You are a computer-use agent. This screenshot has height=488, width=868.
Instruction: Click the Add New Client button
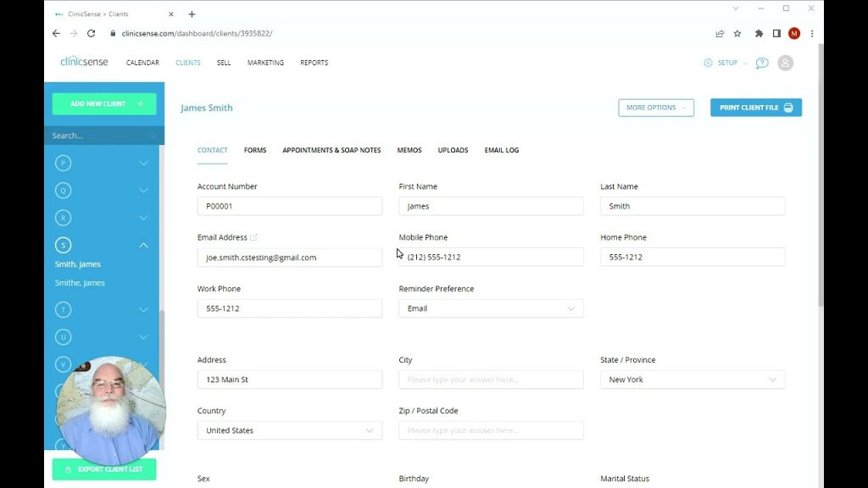104,104
